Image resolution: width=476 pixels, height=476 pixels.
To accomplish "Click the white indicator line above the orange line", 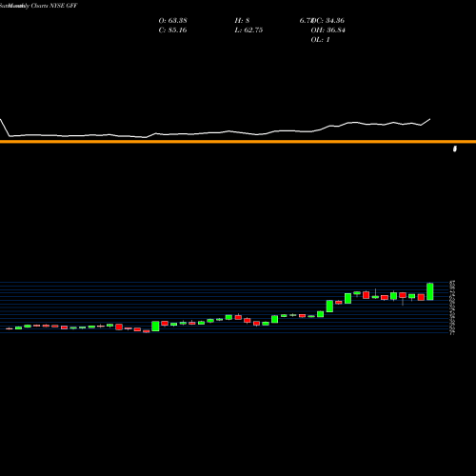I will point(216,132).
